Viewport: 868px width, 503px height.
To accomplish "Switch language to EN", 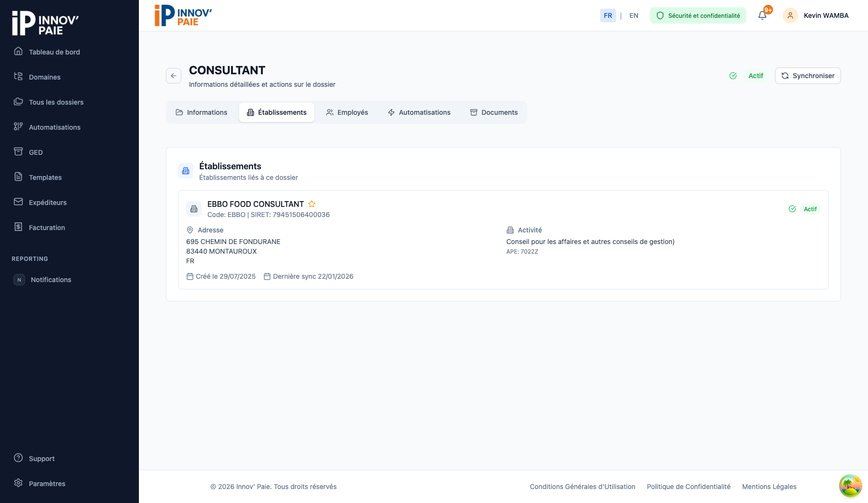I will (634, 15).
